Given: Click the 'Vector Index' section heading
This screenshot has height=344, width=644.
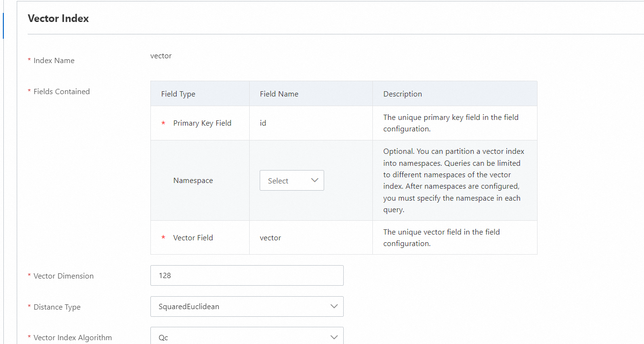Looking at the screenshot, I should [x=58, y=19].
